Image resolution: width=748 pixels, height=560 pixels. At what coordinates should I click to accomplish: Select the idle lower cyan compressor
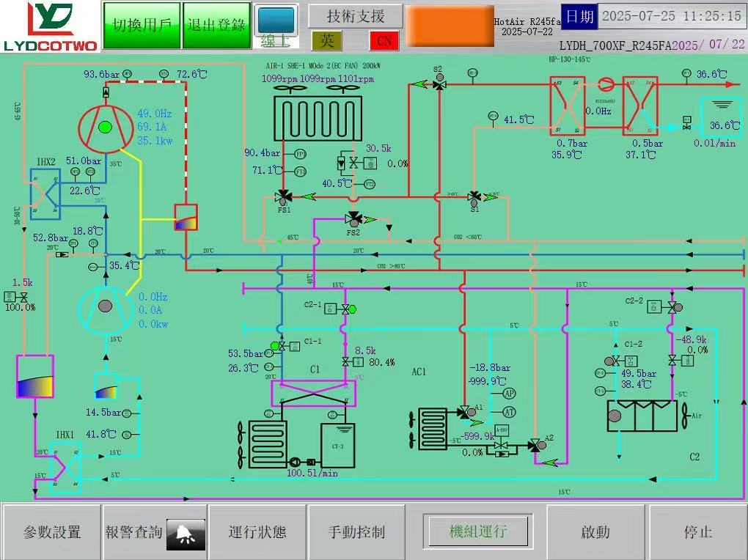105,306
